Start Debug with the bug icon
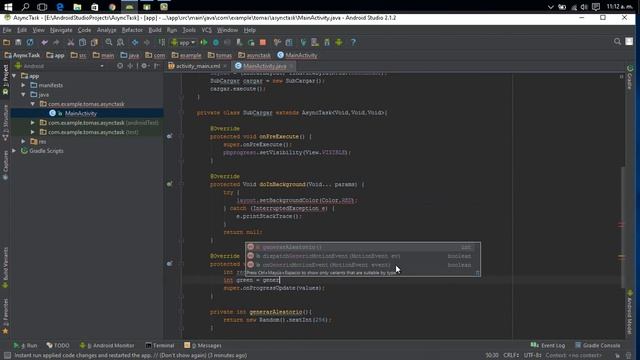This screenshot has height=360, width=640. click(216, 42)
